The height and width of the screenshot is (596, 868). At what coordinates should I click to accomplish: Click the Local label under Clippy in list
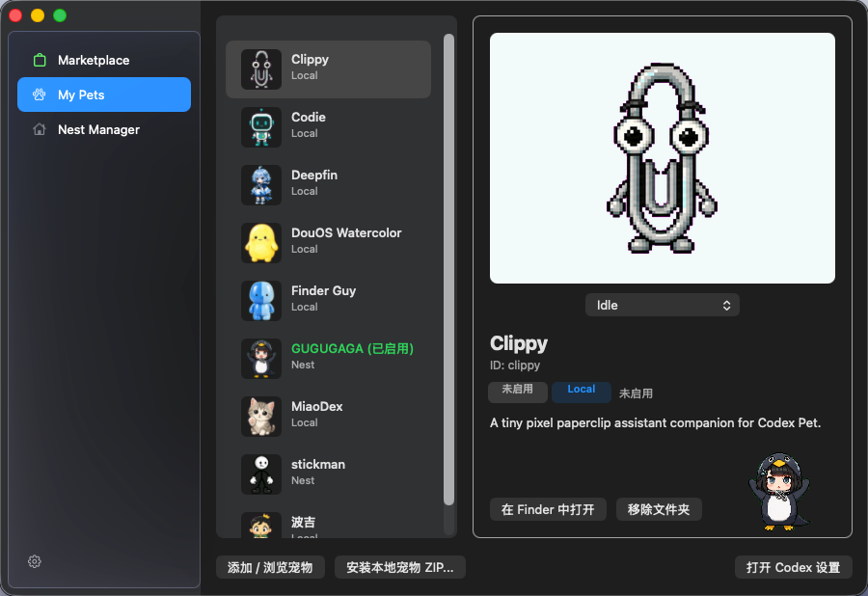tap(305, 75)
